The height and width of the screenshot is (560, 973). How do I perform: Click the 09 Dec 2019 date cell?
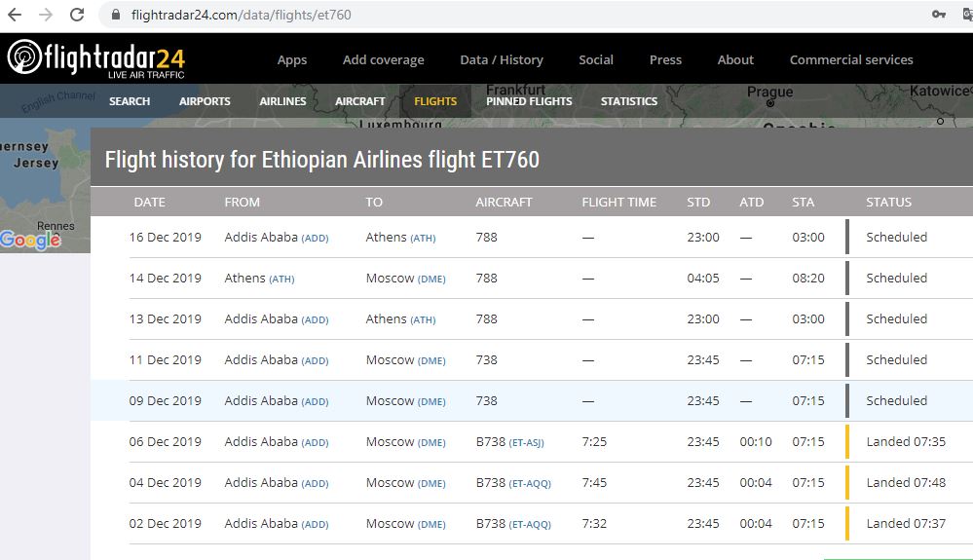(x=165, y=400)
